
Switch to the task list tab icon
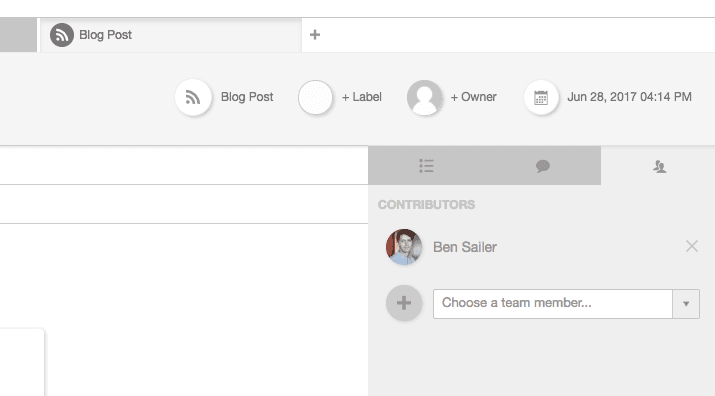(x=426, y=166)
